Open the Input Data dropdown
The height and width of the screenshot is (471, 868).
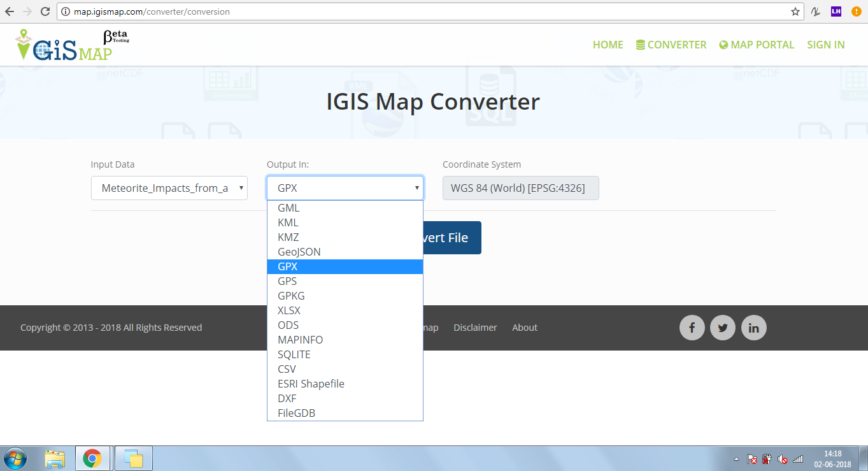(169, 187)
